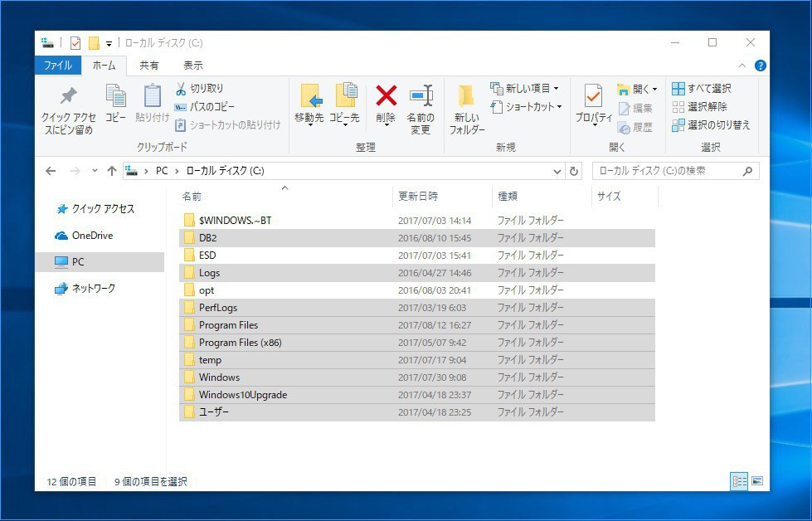Refresh the folder view in address bar
This screenshot has height=521, width=812.
[574, 171]
